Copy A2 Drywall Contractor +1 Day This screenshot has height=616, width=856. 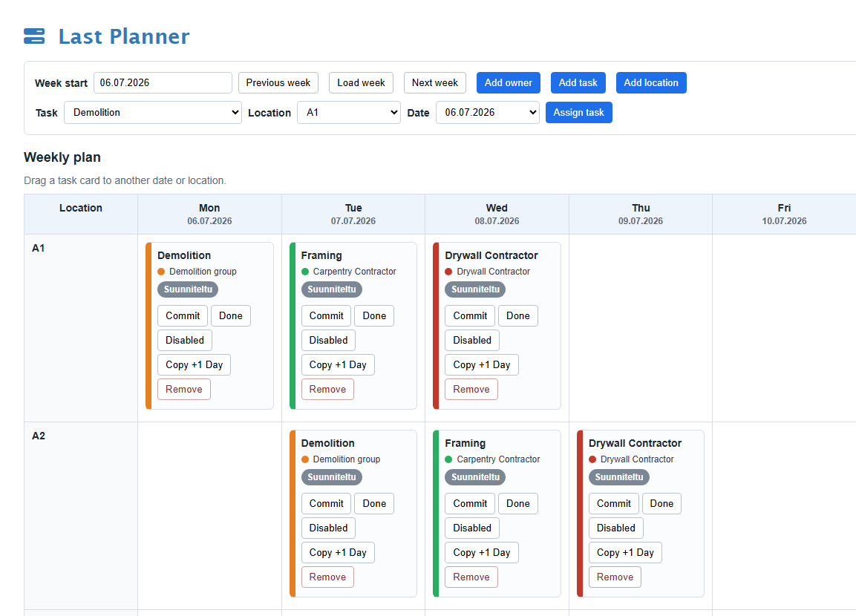pos(625,553)
